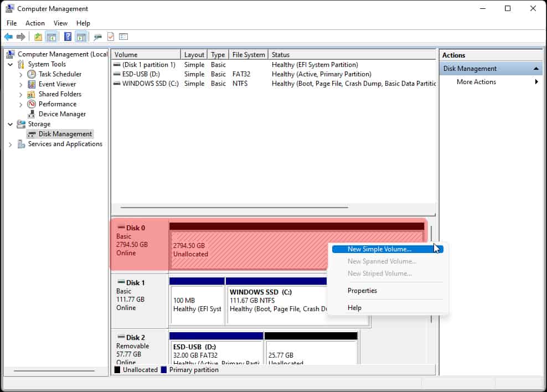Click the Connect/Refresh disk toolbar icon

[x=97, y=37]
